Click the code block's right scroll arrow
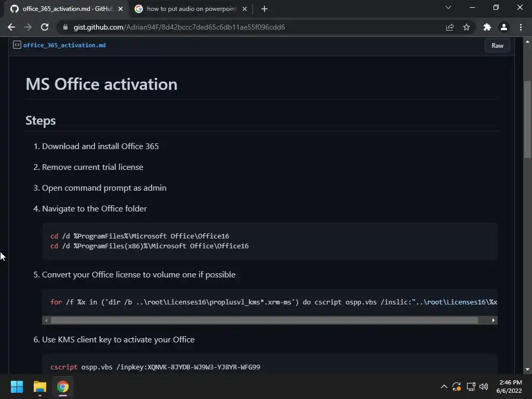Viewport: 532px width, 399px height. point(494,320)
